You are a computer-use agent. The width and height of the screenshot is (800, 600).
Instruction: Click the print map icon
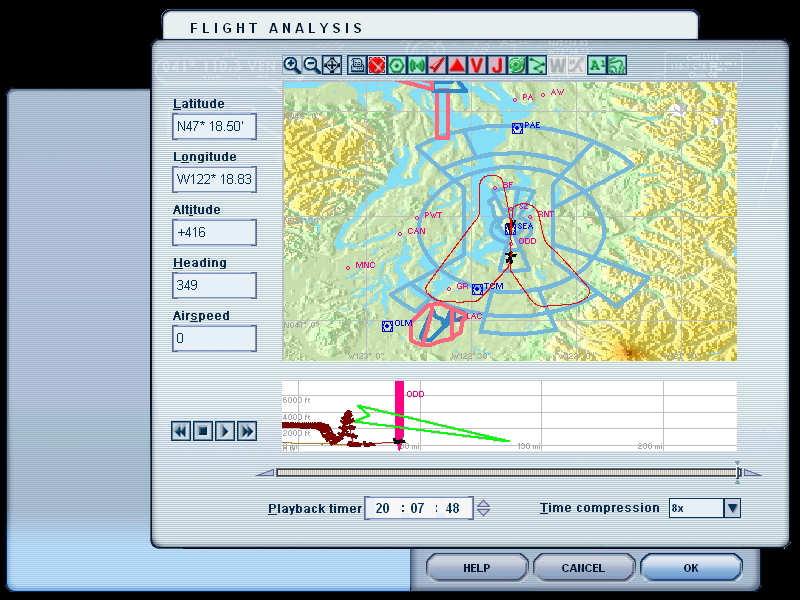357,65
